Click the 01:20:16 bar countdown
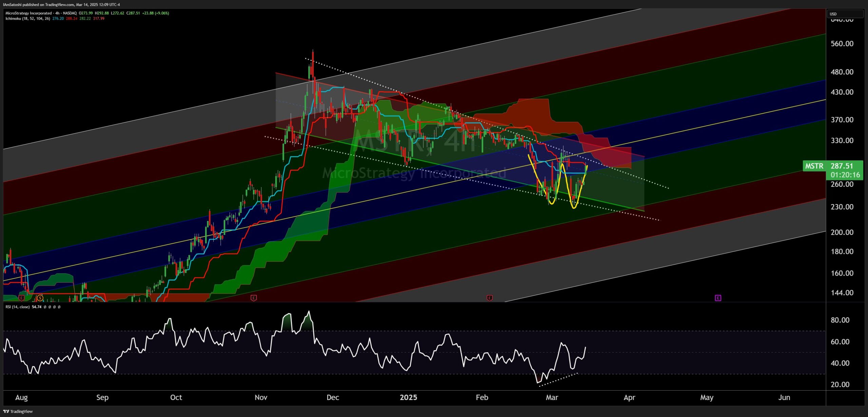The height and width of the screenshot is (417, 868). (845, 175)
